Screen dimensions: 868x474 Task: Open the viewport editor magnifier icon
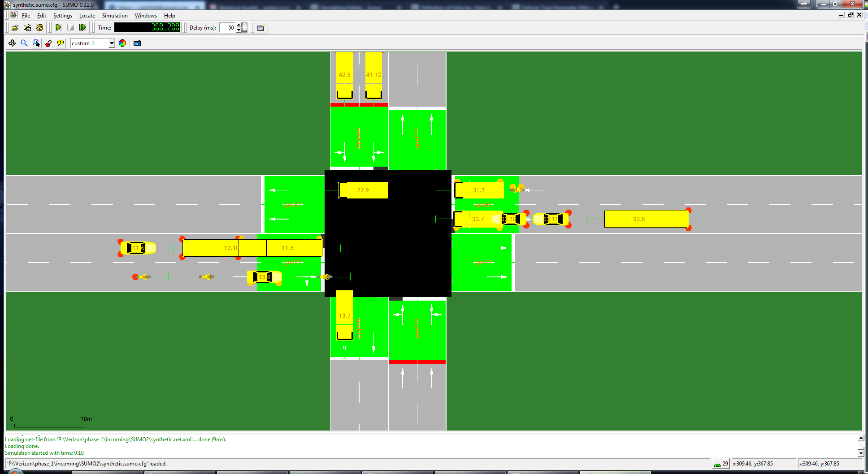(24, 43)
